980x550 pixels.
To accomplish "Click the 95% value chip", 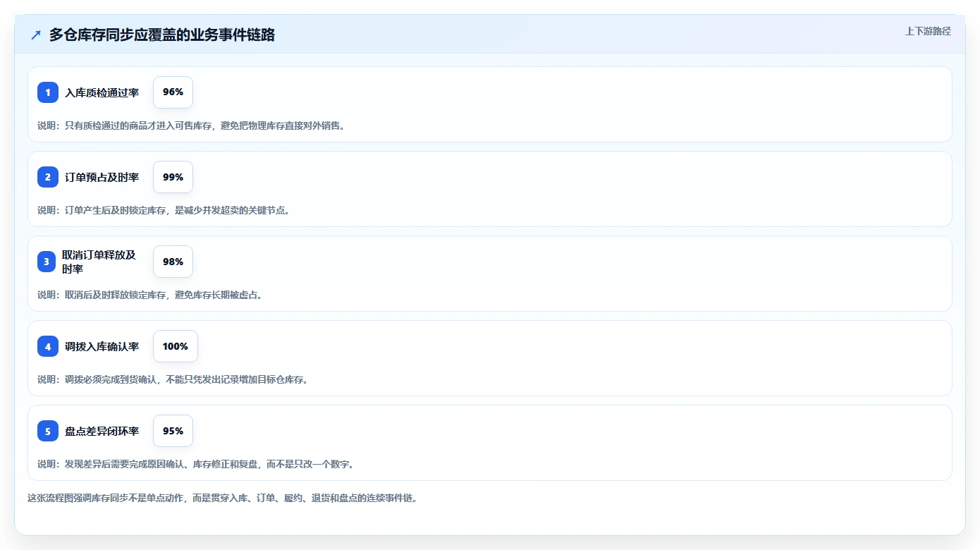I will [x=173, y=431].
